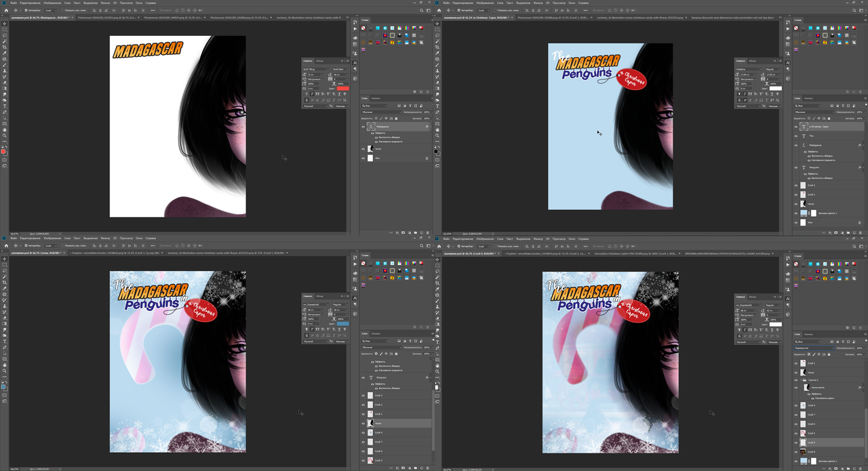The image size is (868, 471).
Task: Select the Brush tool in the plain-blue-canvas window
Action: [437, 65]
